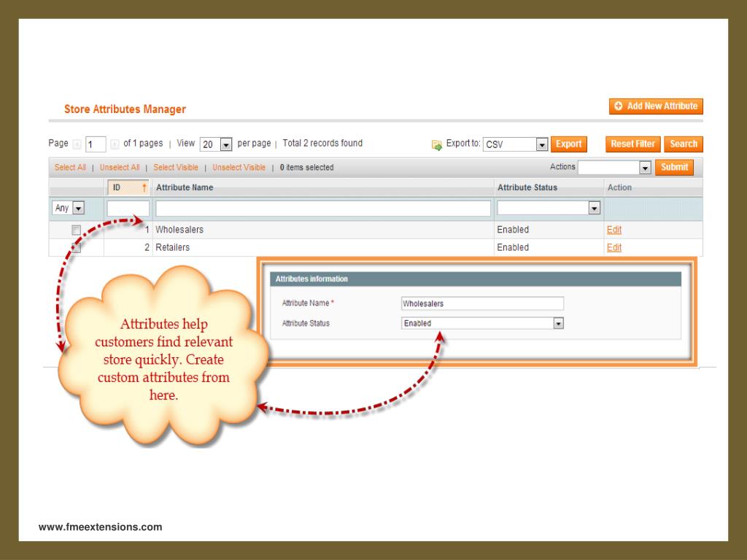The width and height of the screenshot is (747, 560).
Task: Click the Attribute Name filter field
Action: tap(323, 209)
